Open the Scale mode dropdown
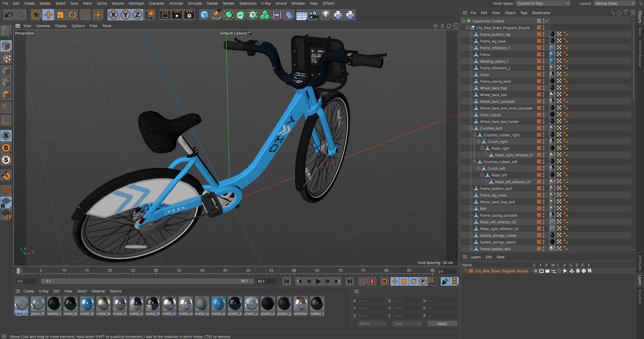644x339 pixels. pyautogui.click(x=407, y=324)
